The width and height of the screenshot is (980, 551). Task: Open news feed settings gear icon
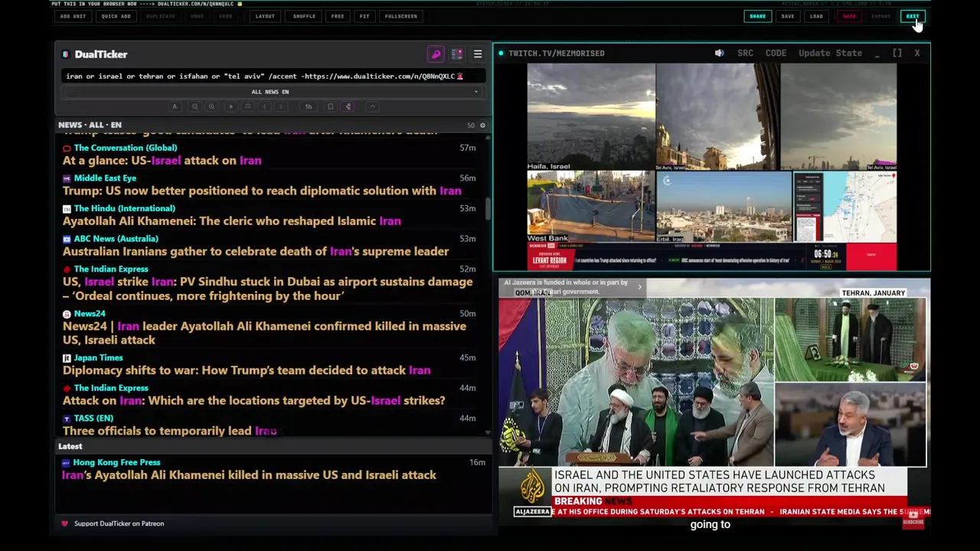coord(482,125)
